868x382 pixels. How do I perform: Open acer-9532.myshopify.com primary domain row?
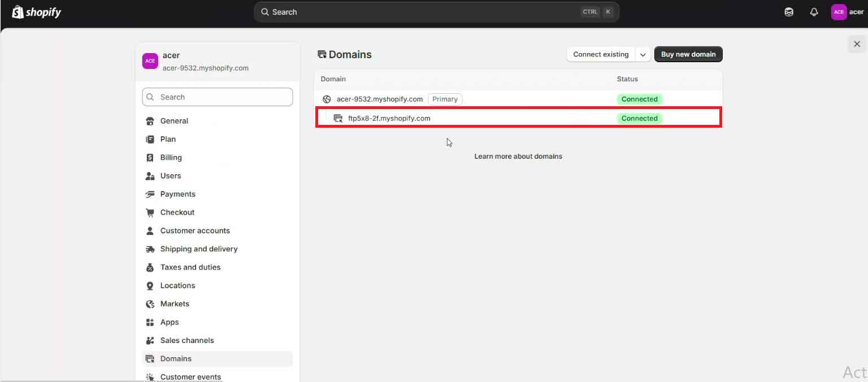[x=518, y=99]
